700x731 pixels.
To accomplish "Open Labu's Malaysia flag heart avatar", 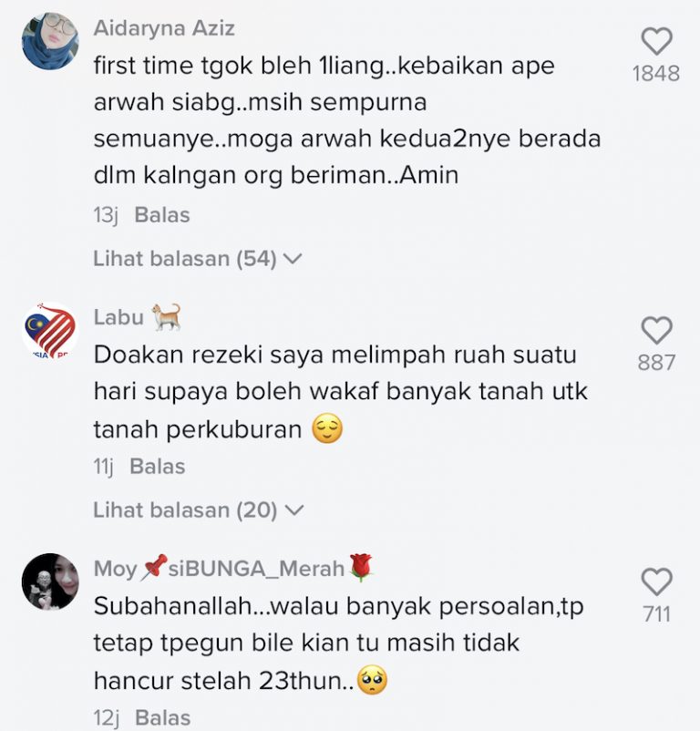I will tap(50, 330).
